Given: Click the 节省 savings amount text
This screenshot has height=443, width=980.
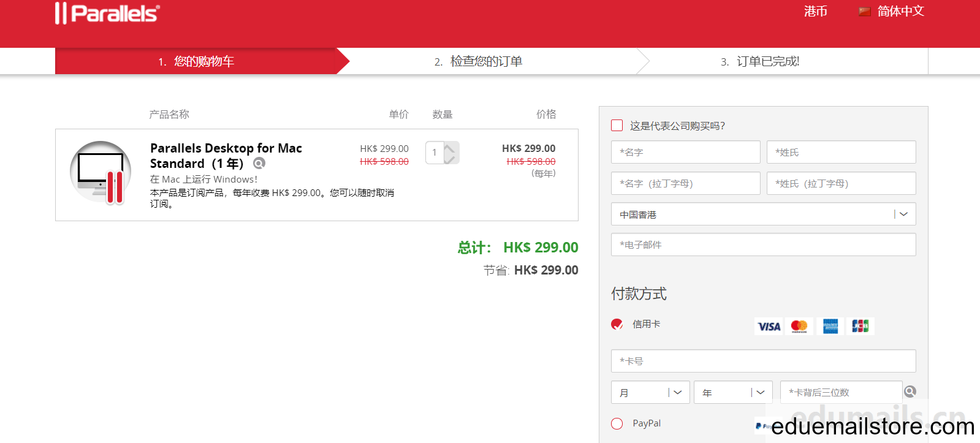Looking at the screenshot, I should 531,270.
